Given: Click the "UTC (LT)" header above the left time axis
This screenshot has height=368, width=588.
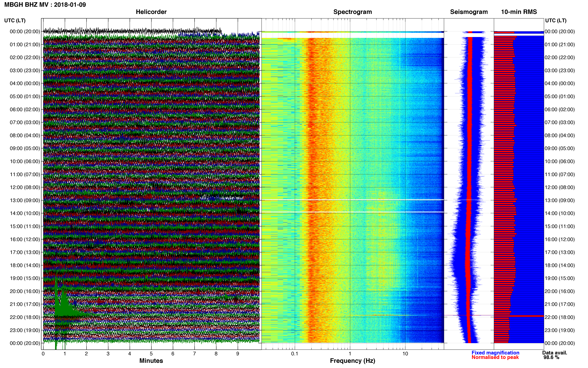Looking at the screenshot, I should pos(15,20).
